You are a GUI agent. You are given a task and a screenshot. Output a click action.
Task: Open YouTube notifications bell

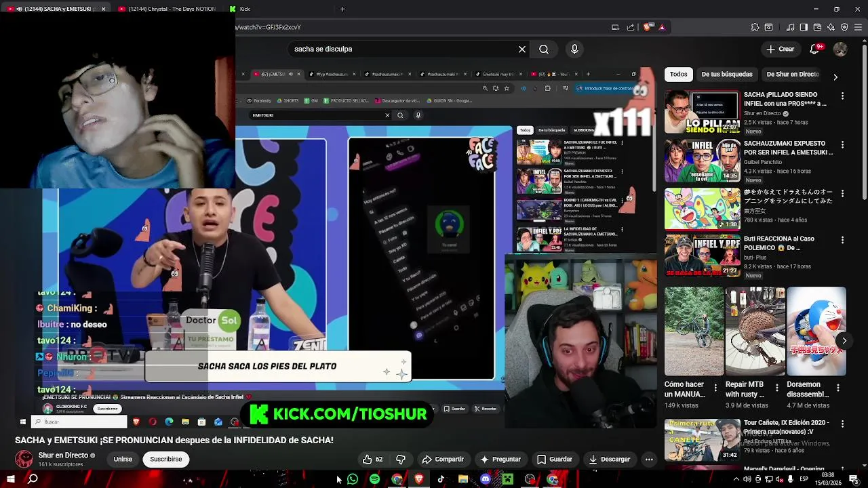(816, 49)
